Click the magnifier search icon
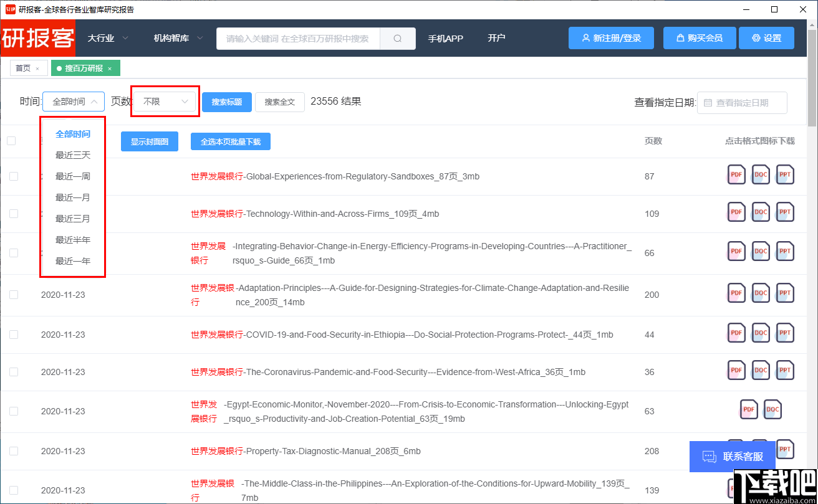The height and width of the screenshot is (504, 818). coord(398,38)
